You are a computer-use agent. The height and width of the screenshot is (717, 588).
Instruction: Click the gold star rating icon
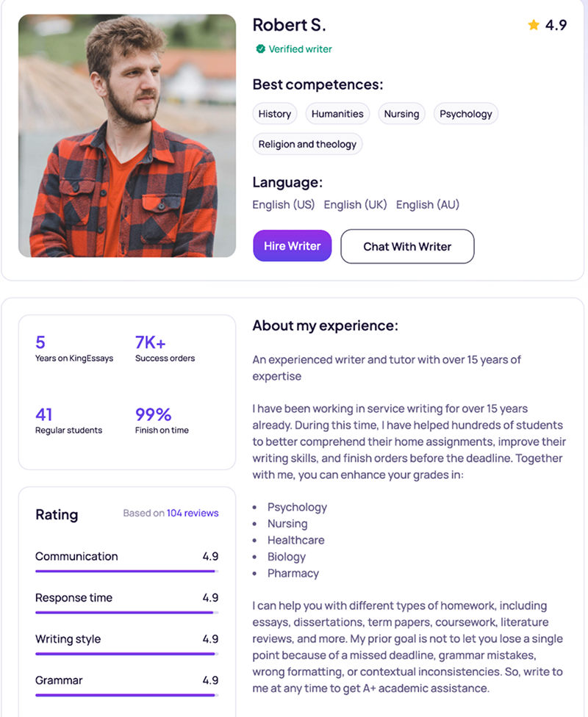534,25
